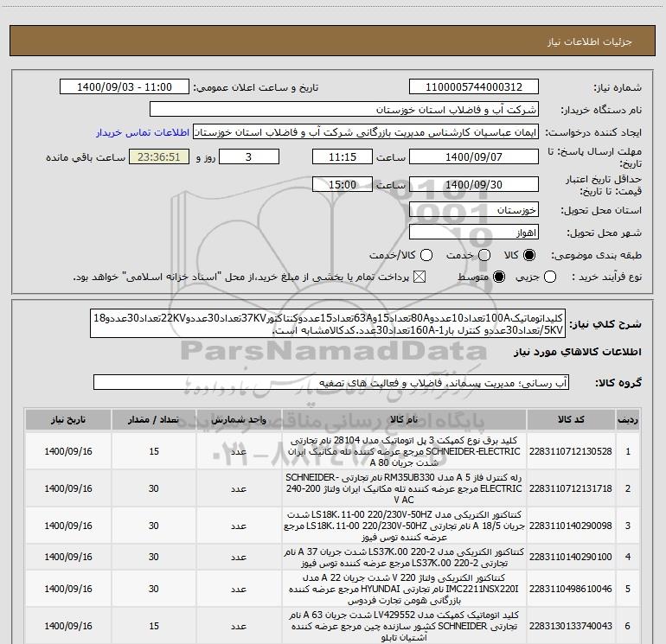Click the تعداد / مقدار column header
The width and height of the screenshot is (666, 644).
point(154,420)
